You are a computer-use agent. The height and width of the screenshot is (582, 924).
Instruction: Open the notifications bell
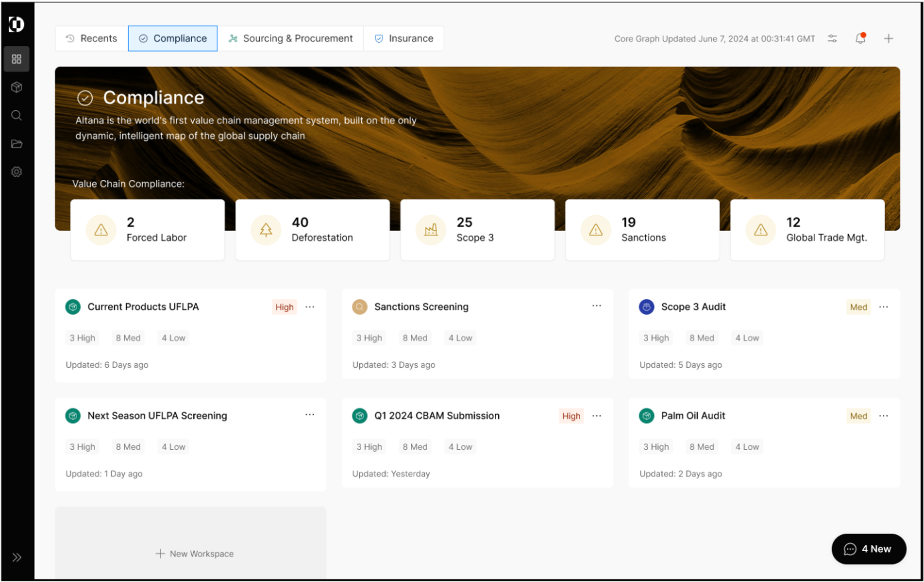click(x=860, y=38)
